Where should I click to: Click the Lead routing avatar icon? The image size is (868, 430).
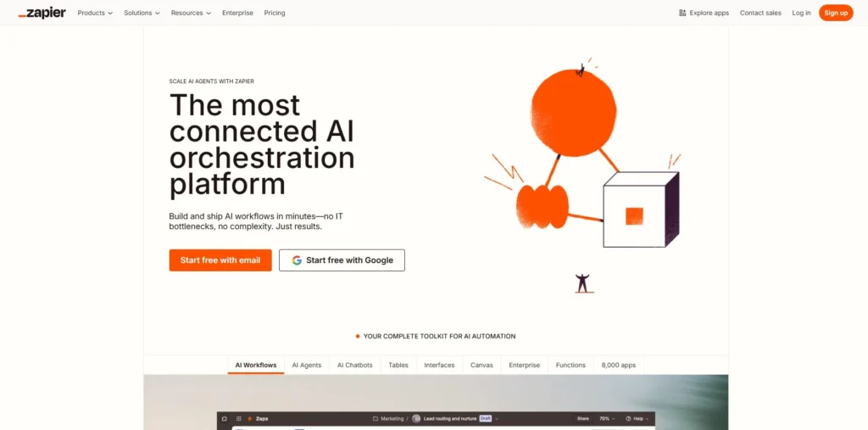tap(416, 419)
